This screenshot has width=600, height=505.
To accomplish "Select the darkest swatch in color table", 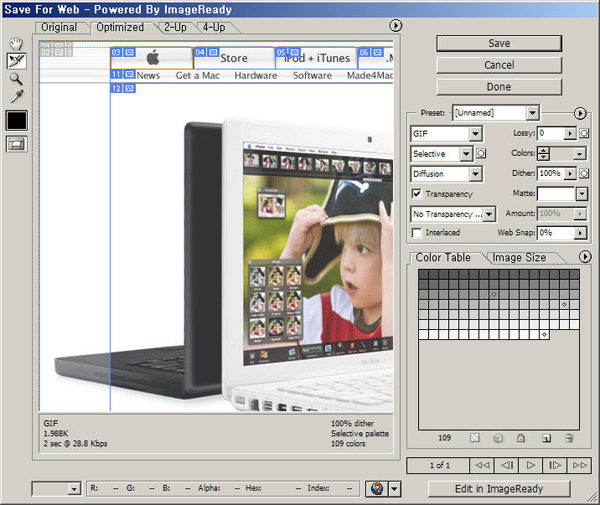I will pyautogui.click(x=423, y=274).
